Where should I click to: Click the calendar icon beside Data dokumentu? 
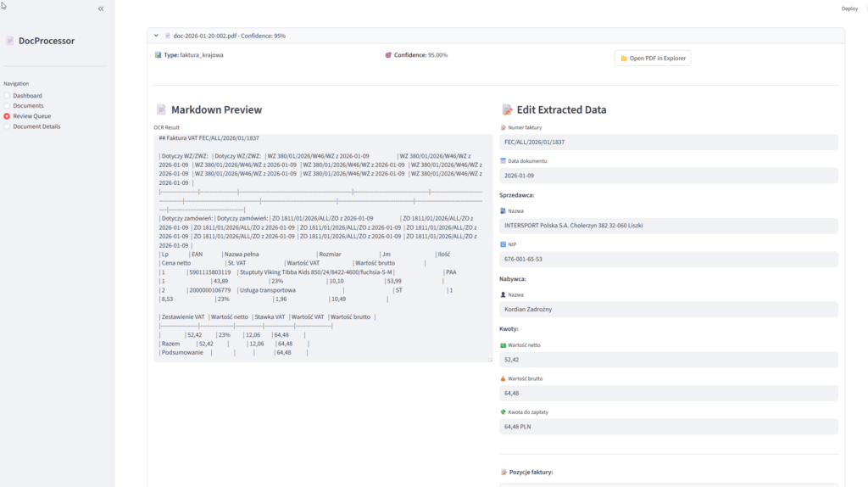click(503, 160)
